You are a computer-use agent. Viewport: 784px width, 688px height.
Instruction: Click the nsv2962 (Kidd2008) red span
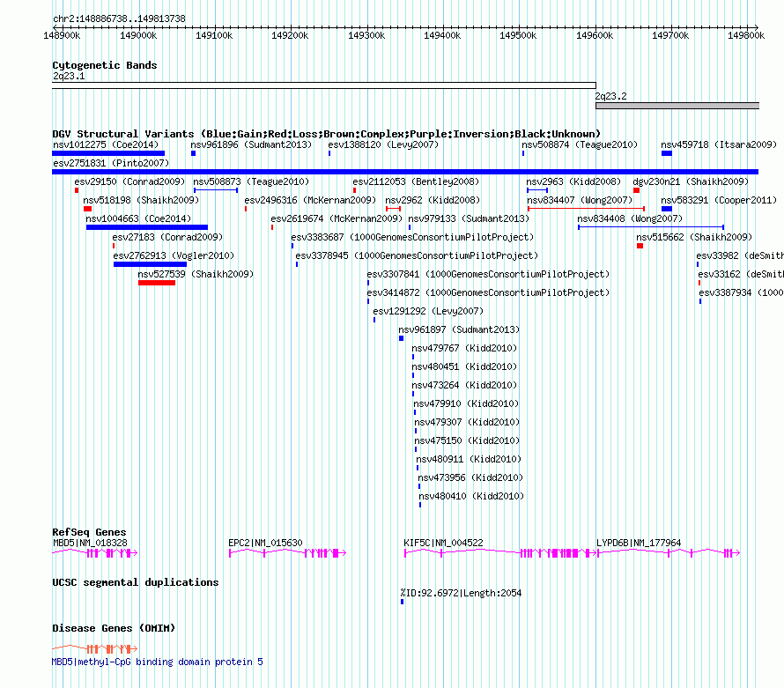(x=394, y=209)
